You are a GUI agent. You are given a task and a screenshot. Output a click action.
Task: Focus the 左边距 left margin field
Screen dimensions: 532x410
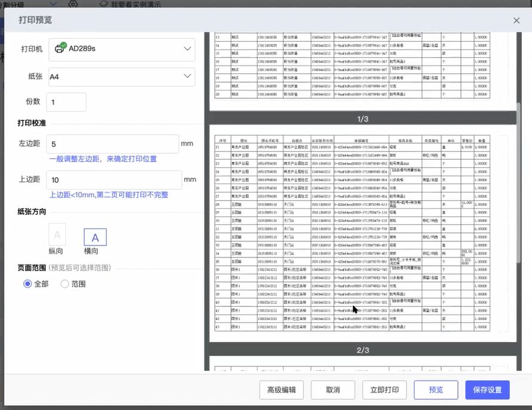[113, 144]
